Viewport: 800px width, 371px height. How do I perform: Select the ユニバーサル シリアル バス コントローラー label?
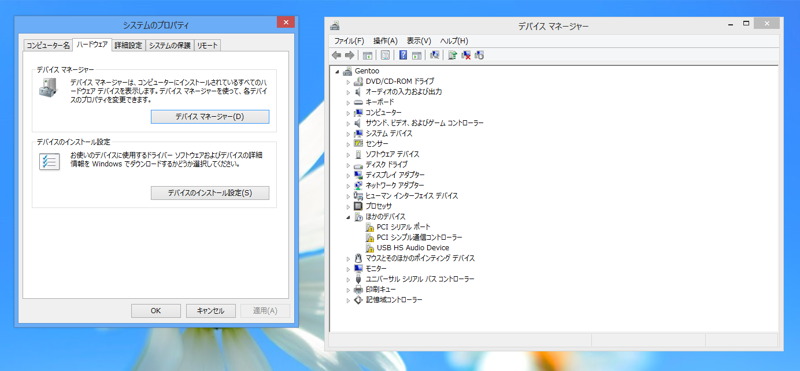click(x=420, y=279)
